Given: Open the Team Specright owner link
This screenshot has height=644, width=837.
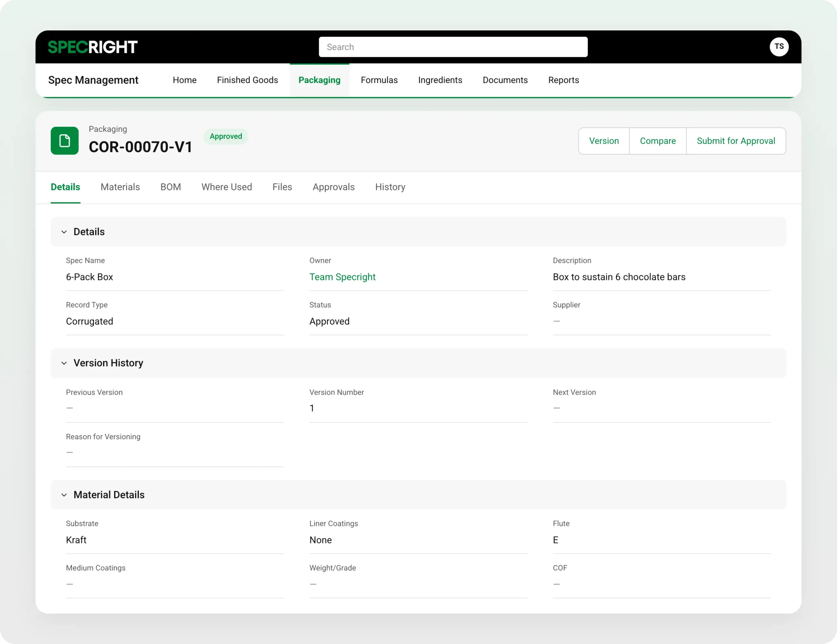Looking at the screenshot, I should (342, 277).
